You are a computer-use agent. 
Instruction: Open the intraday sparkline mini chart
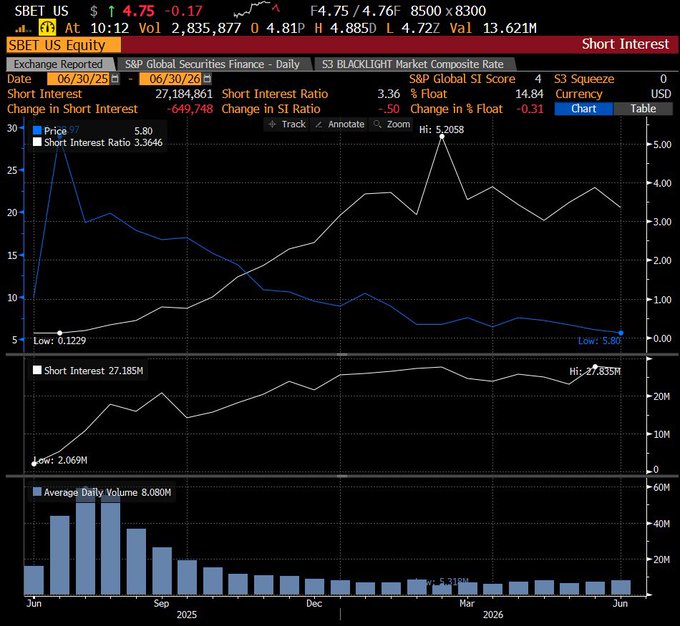coord(256,9)
